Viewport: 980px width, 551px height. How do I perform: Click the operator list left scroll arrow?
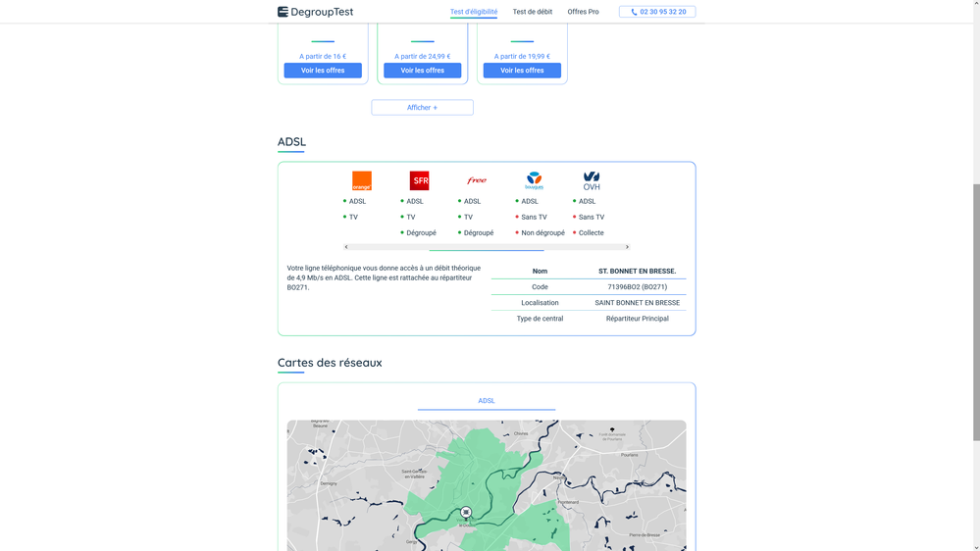[346, 247]
